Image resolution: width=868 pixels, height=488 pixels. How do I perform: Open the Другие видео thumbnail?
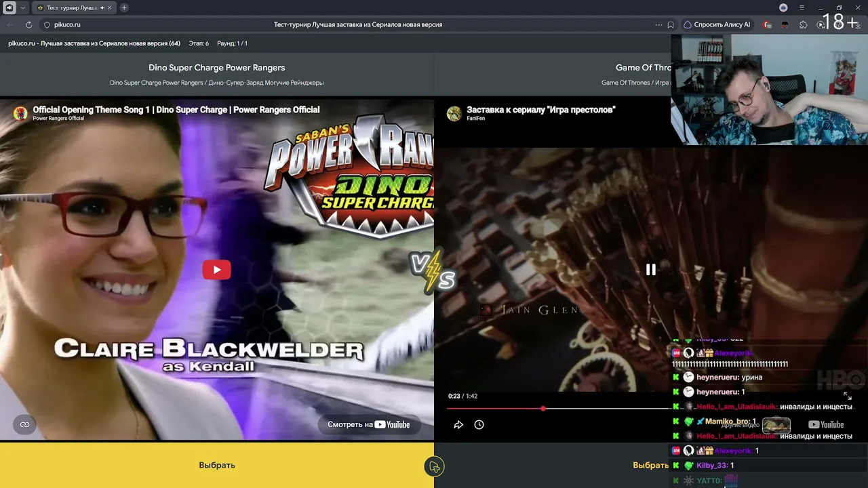776,425
